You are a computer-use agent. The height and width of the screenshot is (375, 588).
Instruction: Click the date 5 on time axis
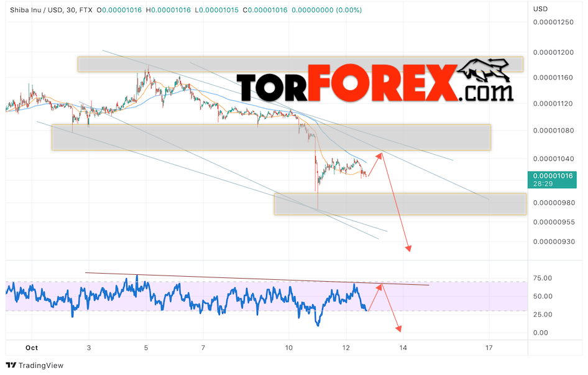146,348
